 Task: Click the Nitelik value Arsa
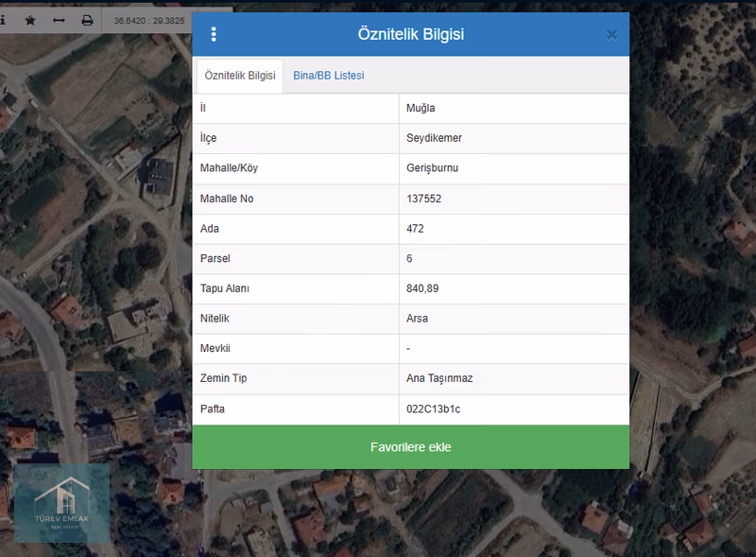tap(417, 319)
